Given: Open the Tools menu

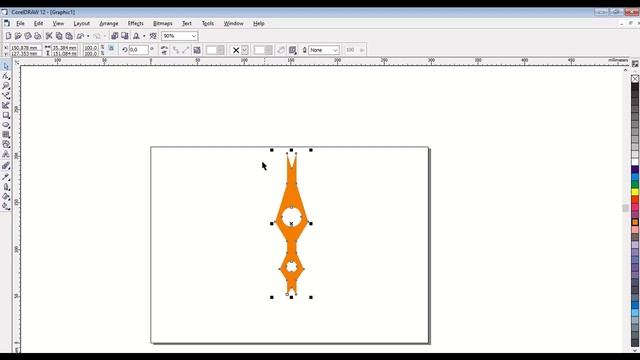Looking at the screenshot, I should [208, 23].
